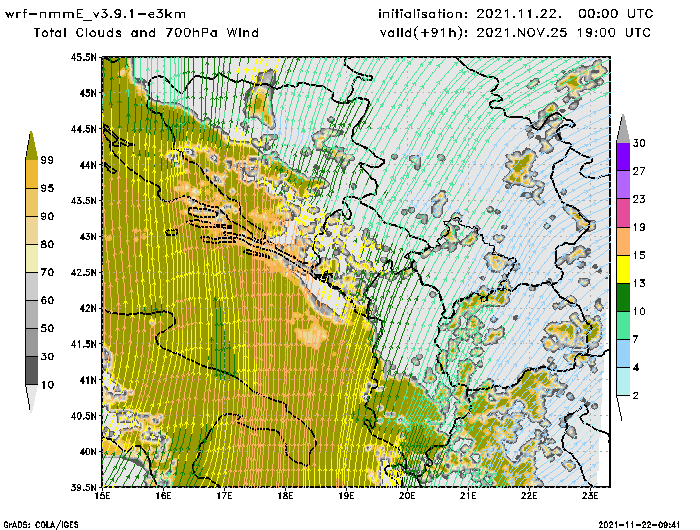Click the 95–99 orange cloud legend swatch
This screenshot has height=530, width=700.
pos(32,174)
